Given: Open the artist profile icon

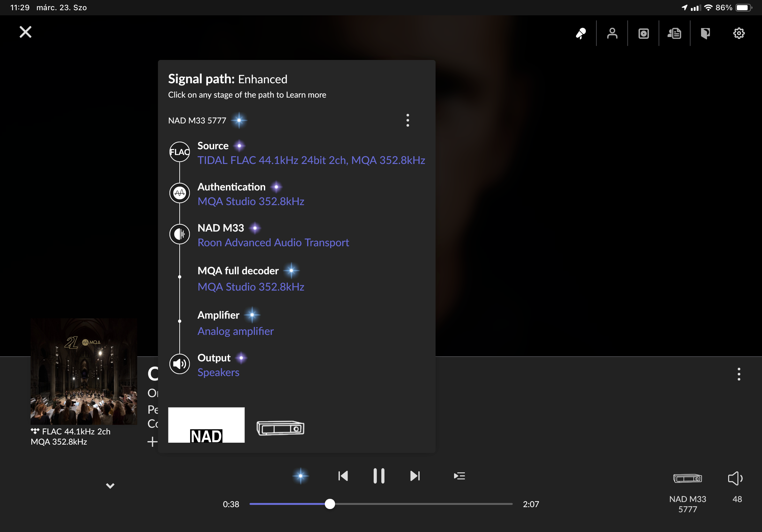Looking at the screenshot, I should [612, 33].
